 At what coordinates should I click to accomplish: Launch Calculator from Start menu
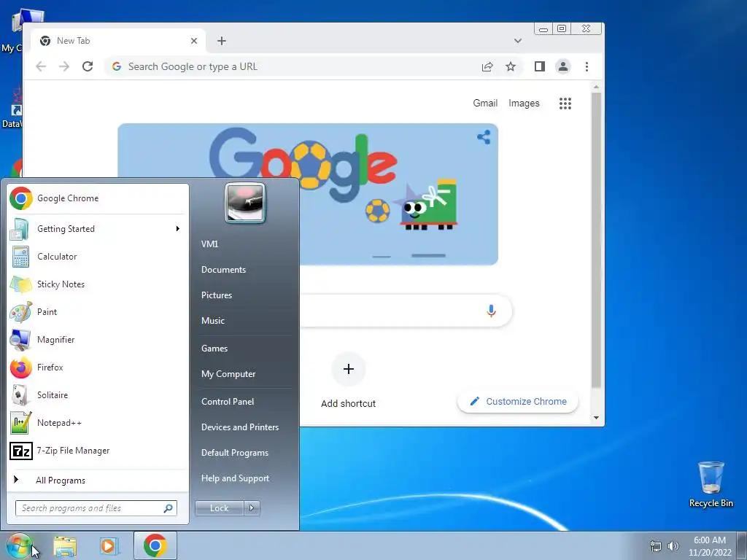98,257
